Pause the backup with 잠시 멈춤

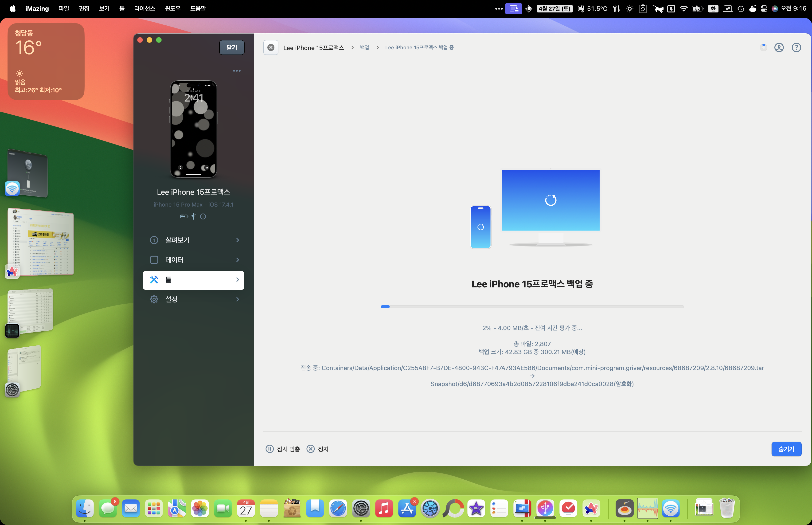(282, 449)
